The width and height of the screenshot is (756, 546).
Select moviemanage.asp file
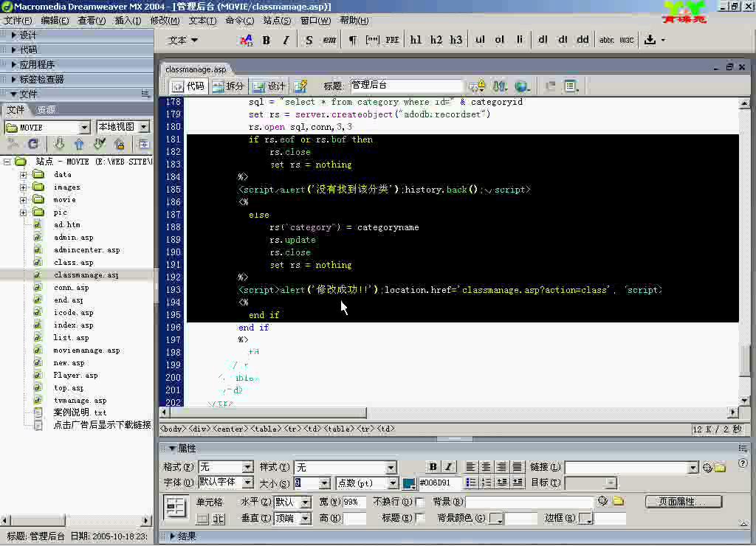[86, 350]
